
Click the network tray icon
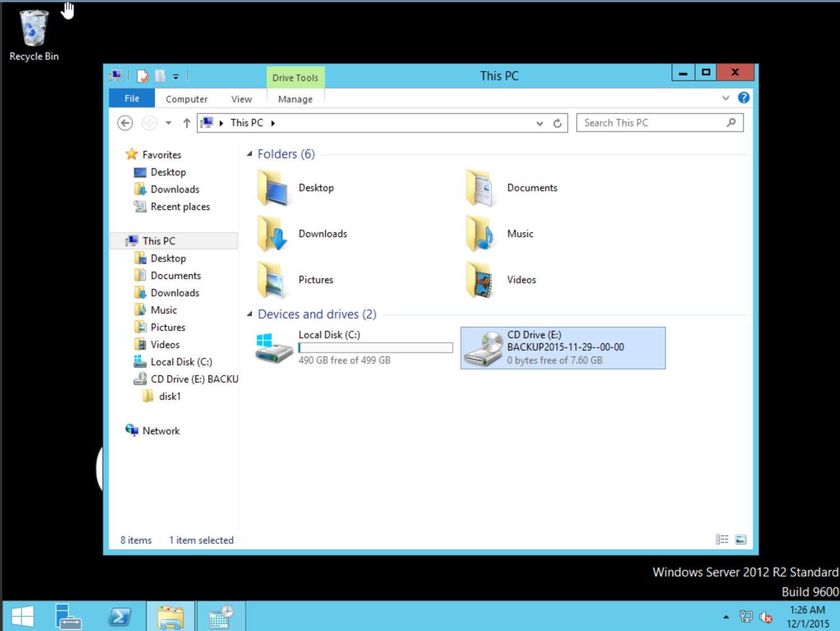[x=746, y=617]
